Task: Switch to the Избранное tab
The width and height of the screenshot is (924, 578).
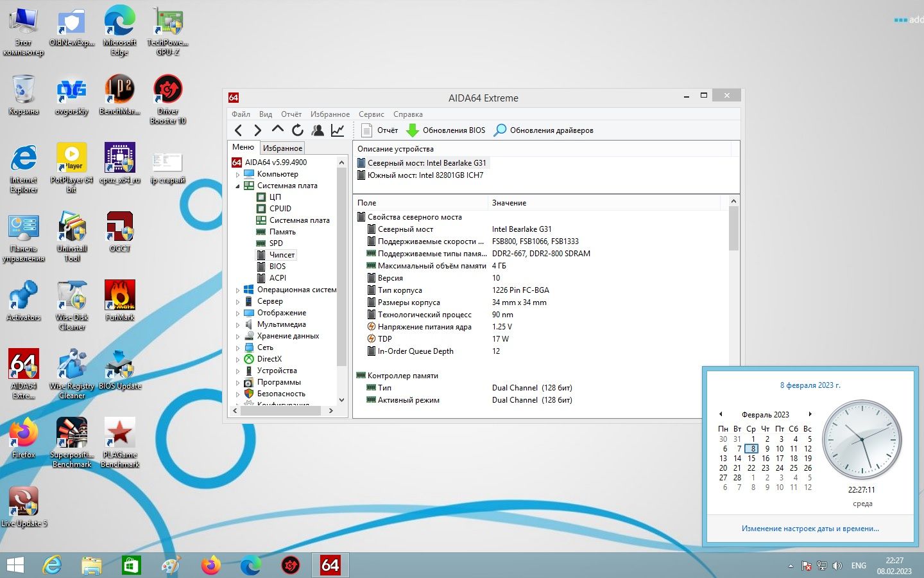Action: pyautogui.click(x=282, y=148)
